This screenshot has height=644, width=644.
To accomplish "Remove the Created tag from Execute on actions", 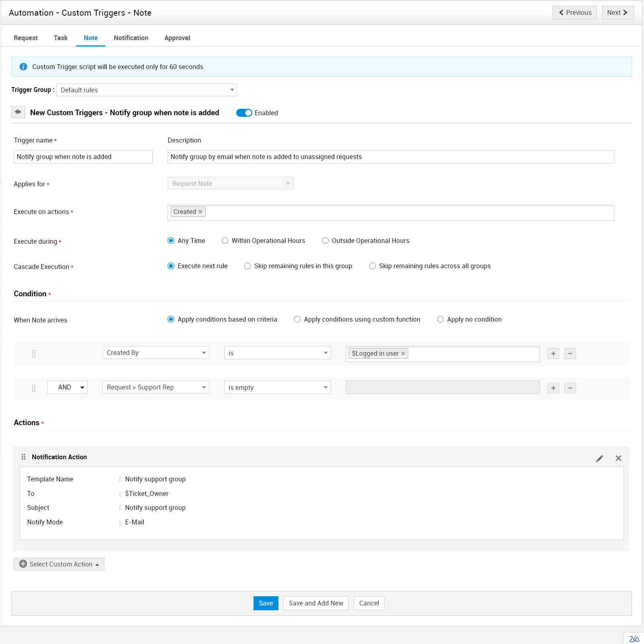I will (x=200, y=212).
